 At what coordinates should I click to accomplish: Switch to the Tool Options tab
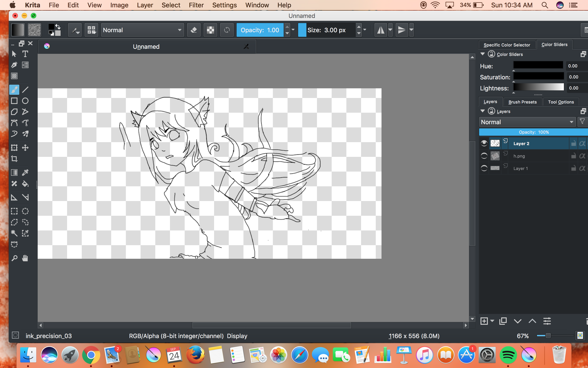(x=561, y=102)
